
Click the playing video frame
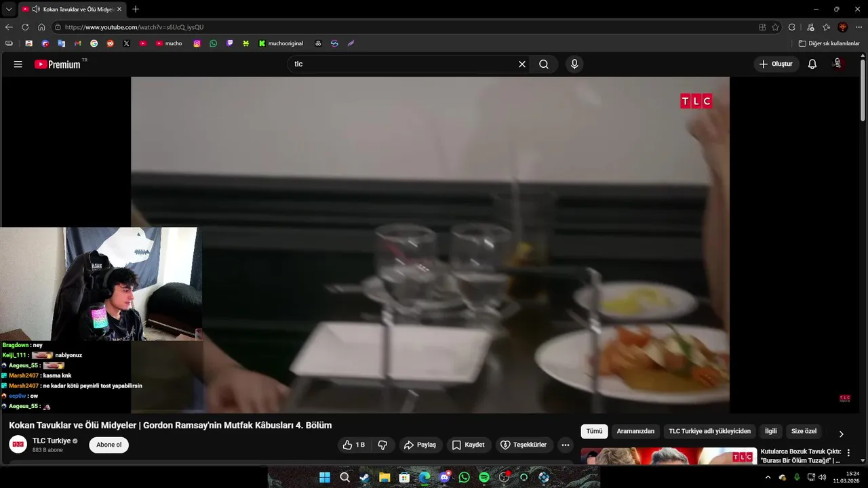[x=430, y=245]
